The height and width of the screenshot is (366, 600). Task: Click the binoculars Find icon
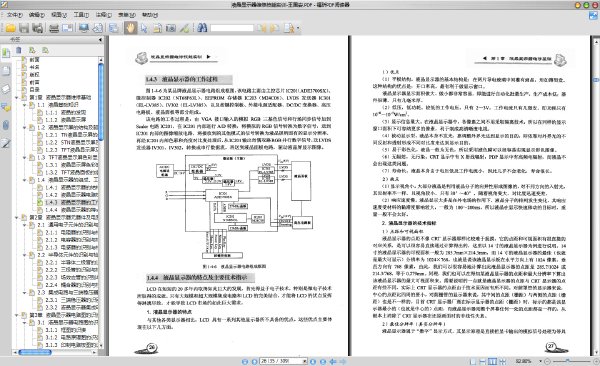point(202,28)
